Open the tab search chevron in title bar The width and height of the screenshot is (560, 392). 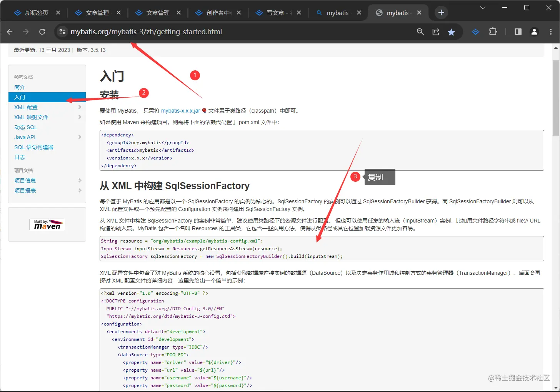pyautogui.click(x=483, y=8)
